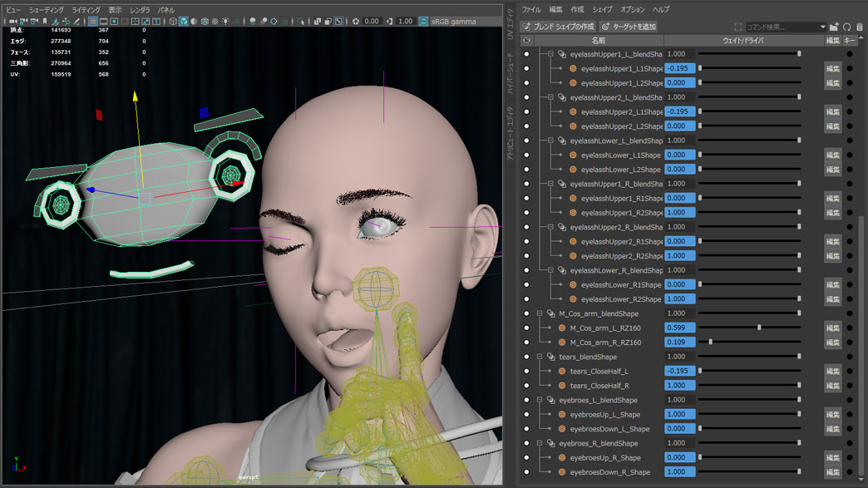868x488 pixels.
Task: Collapse the eyelashUpper1_R_blendShape group
Action: (x=550, y=184)
